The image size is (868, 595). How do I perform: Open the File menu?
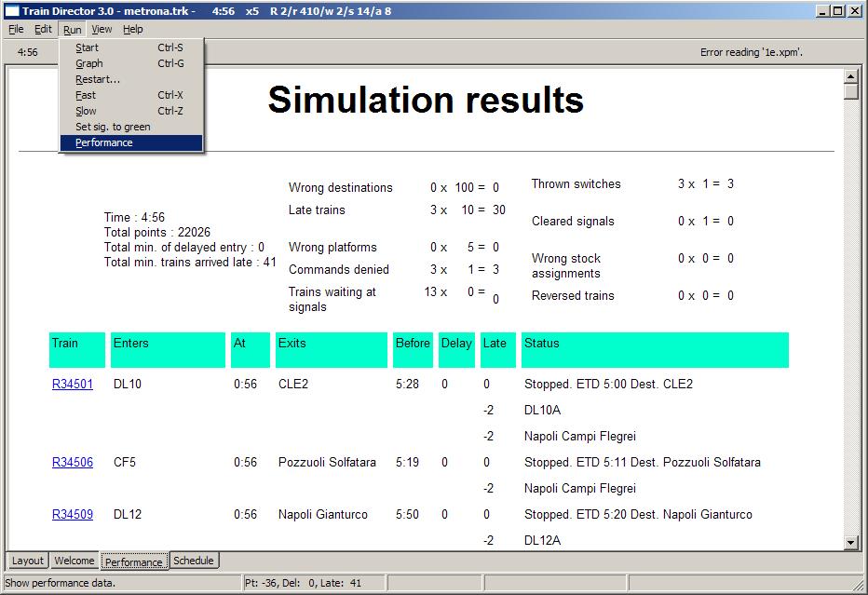pyautogui.click(x=16, y=29)
